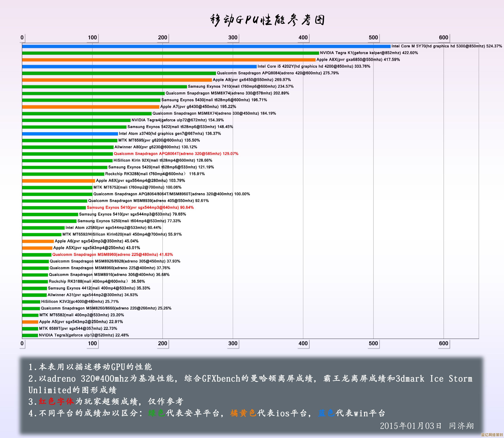This screenshot has width=504, height=438.
Task: Click the Intel Atom z3740 136.37% label
Action: [170, 134]
